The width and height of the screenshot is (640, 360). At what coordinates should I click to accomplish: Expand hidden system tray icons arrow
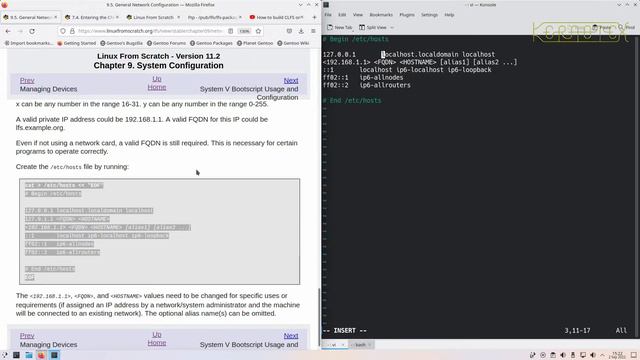[x=602, y=355]
